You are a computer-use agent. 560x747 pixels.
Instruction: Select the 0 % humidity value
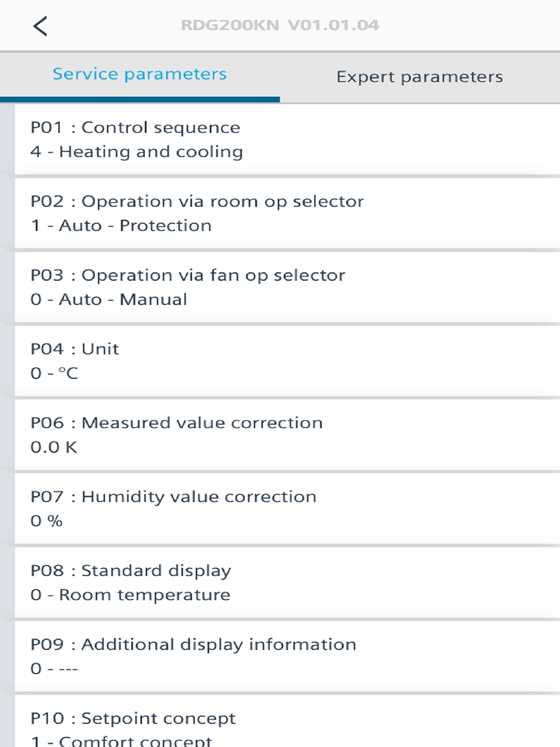46,521
